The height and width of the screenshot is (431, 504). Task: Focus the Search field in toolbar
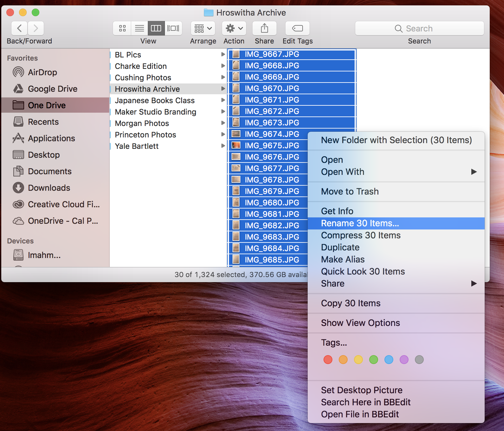(x=419, y=28)
